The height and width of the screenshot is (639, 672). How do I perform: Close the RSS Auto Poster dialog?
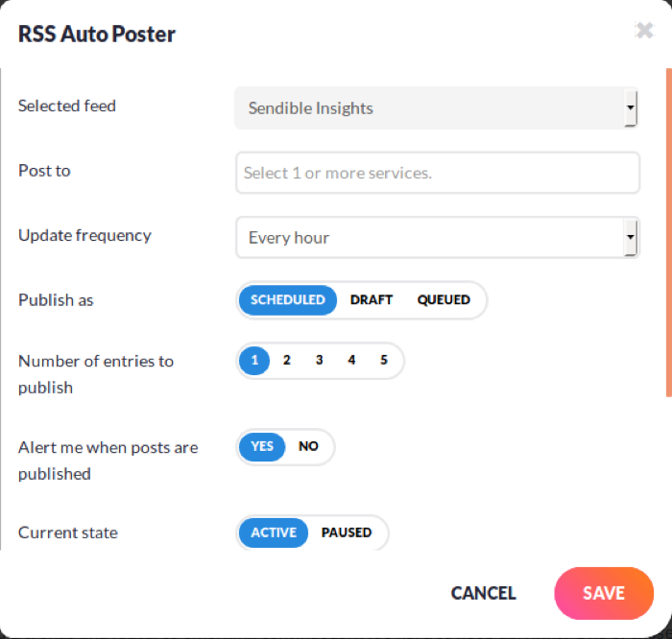(644, 31)
